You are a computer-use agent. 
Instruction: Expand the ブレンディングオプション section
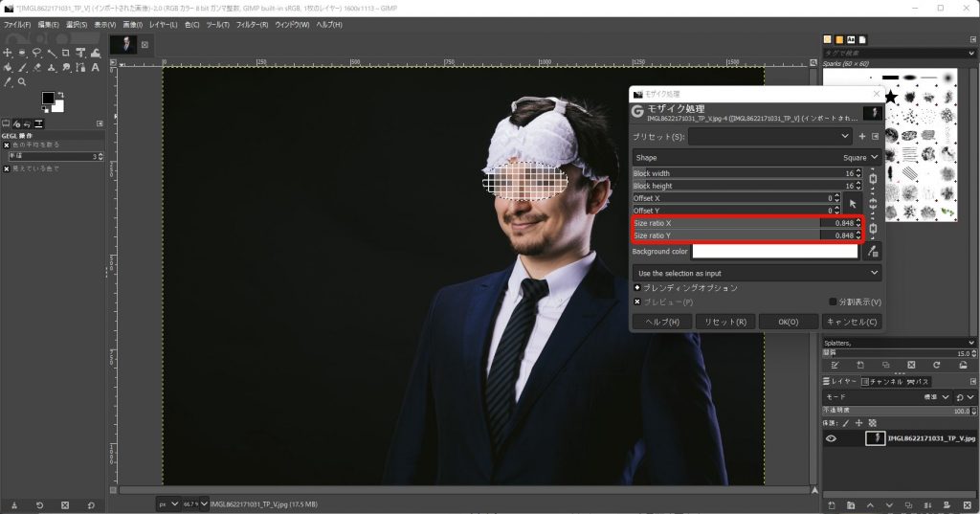[x=637, y=287]
